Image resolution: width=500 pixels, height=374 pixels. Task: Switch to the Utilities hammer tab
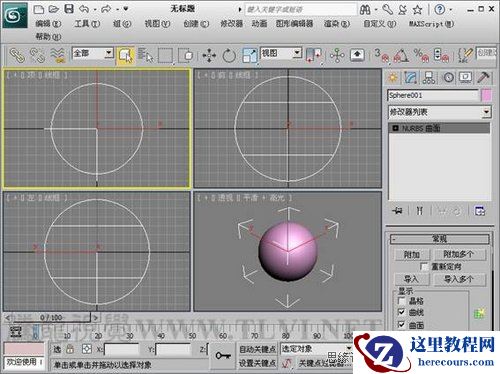point(483,78)
